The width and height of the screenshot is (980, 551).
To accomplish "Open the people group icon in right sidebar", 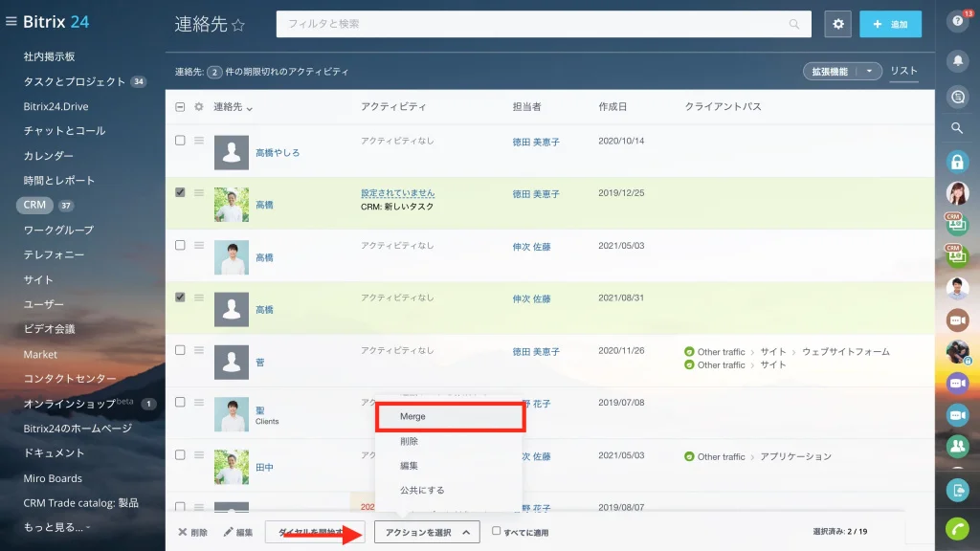I will pyautogui.click(x=957, y=446).
